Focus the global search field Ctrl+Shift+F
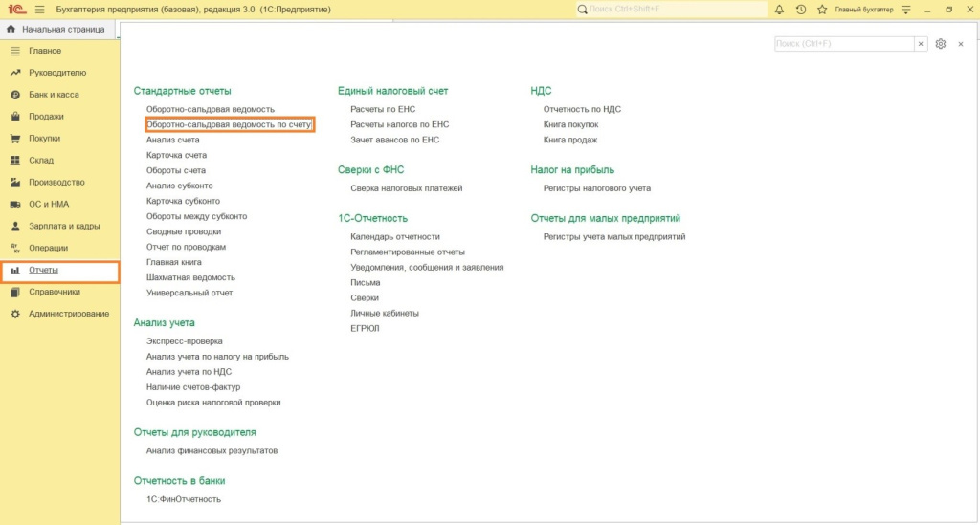Viewport: 980px width, 525px height. click(x=677, y=10)
